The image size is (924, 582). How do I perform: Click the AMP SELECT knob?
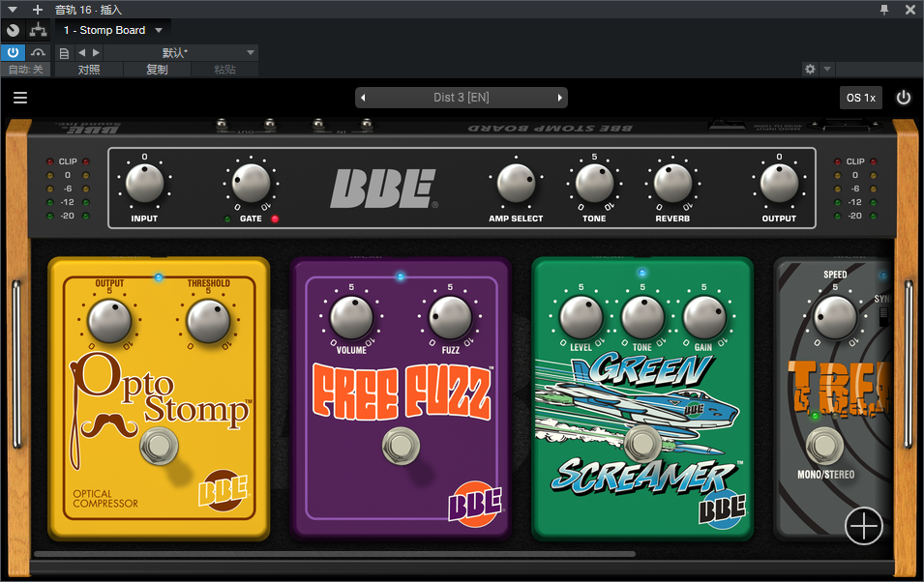517,183
